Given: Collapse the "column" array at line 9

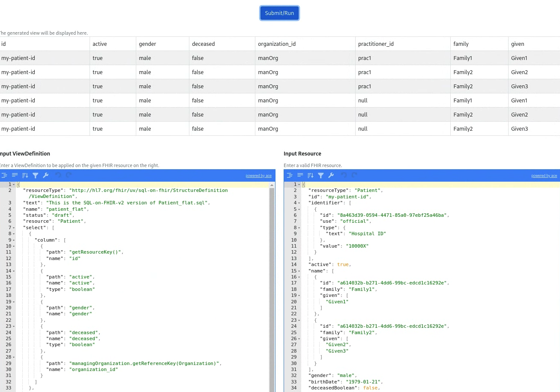Looking at the screenshot, I should [x=14, y=240].
